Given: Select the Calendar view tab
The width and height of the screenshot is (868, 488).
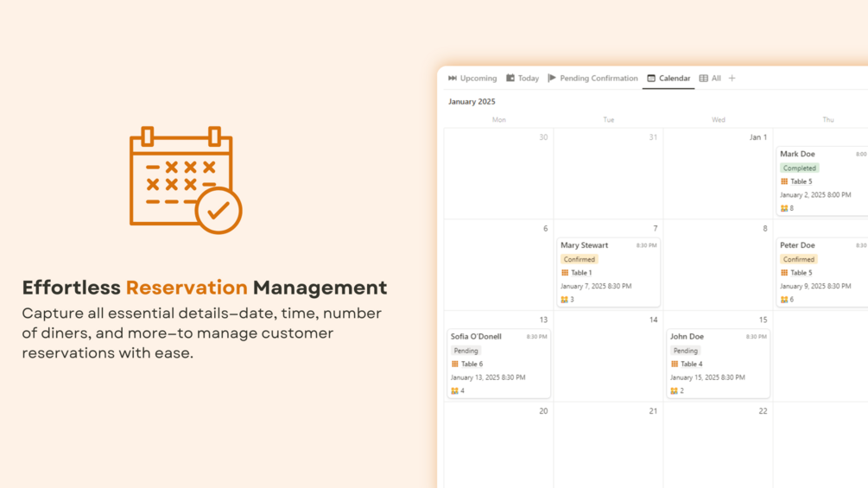Looking at the screenshot, I should pos(668,78).
